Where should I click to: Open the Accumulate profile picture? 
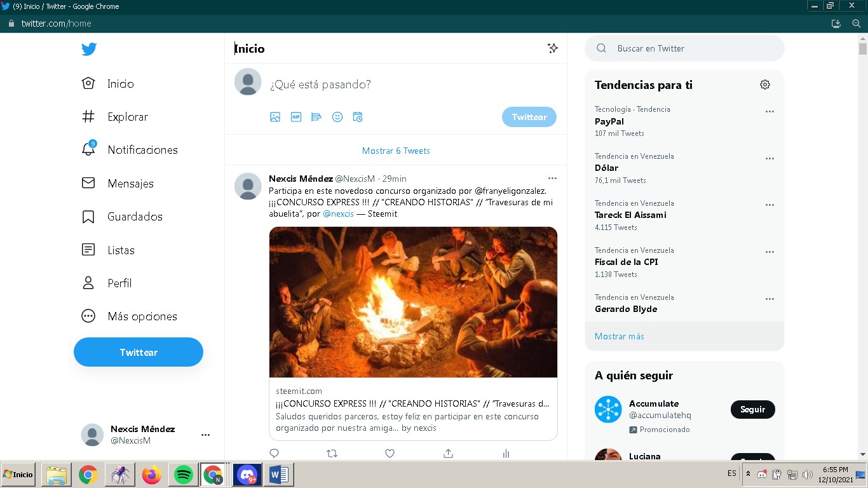(x=608, y=409)
